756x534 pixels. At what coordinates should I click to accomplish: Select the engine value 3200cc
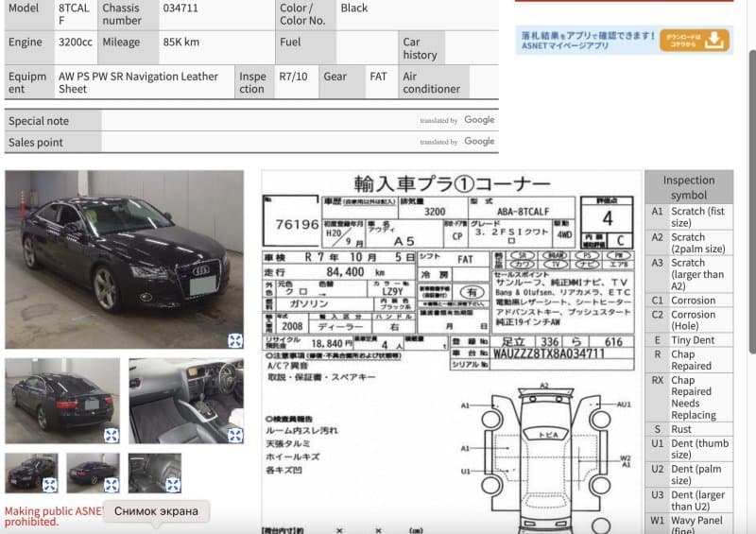[76, 43]
